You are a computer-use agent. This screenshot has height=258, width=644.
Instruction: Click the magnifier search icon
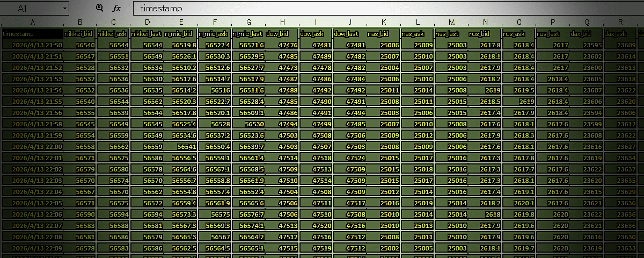point(99,8)
